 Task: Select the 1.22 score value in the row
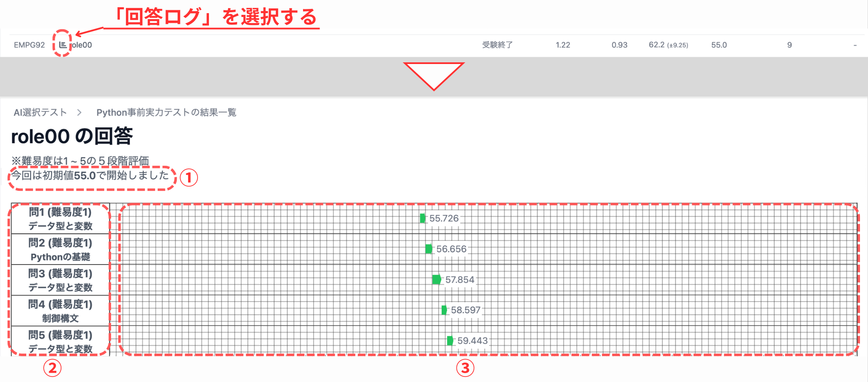(563, 45)
